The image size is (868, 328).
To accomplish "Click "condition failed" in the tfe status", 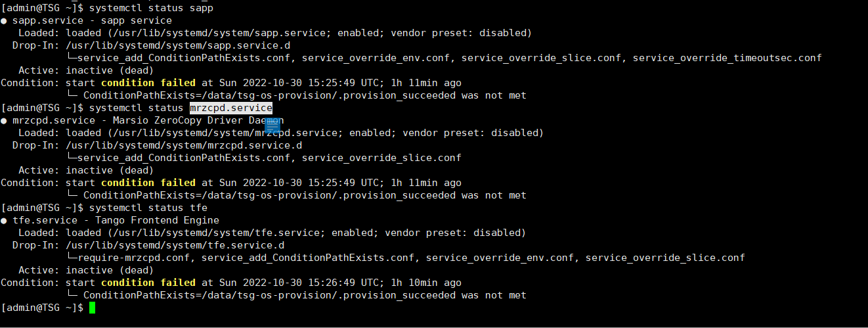I will pyautogui.click(x=148, y=283).
